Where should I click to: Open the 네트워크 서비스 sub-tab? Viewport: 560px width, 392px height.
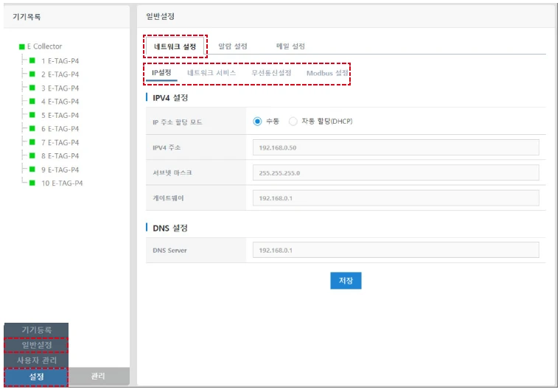211,73
